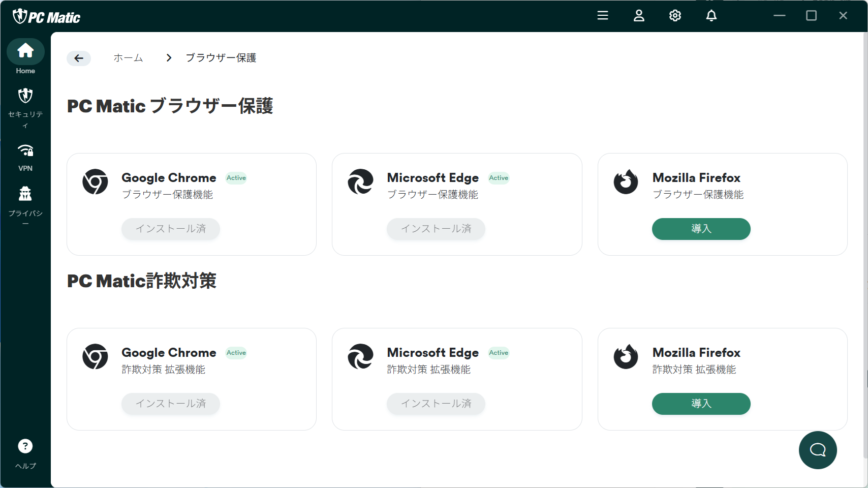Click 導入 for Firefox browser protection
The height and width of the screenshot is (488, 868).
[701, 229]
